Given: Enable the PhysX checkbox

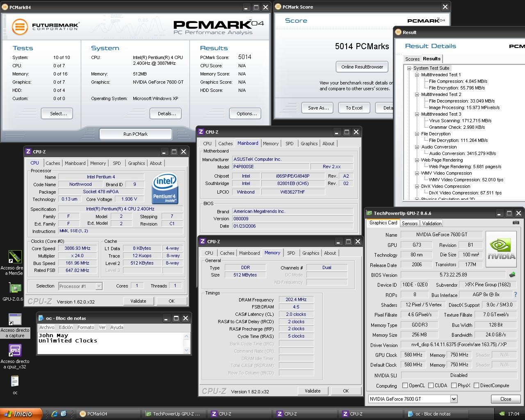Looking at the screenshot, I should 454,386.
